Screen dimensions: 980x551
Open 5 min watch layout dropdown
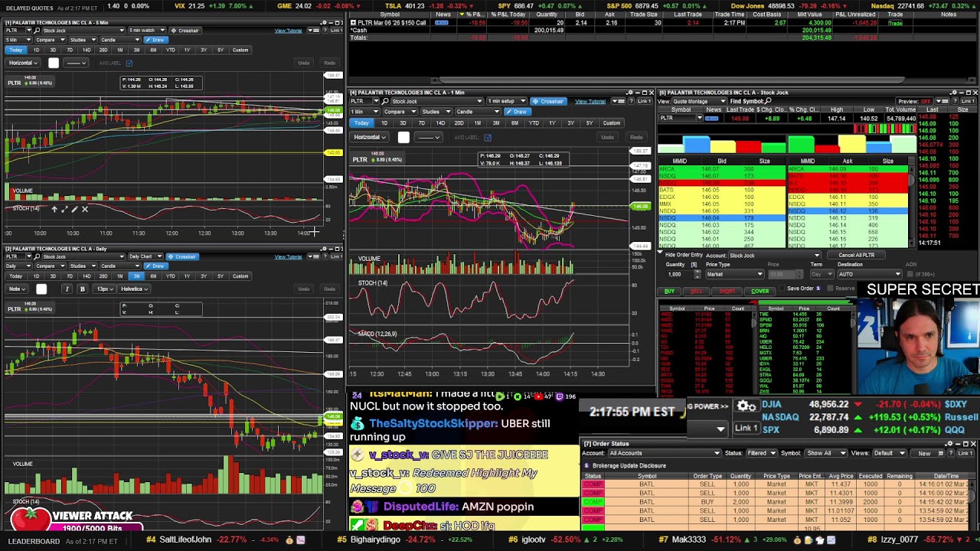pos(148,31)
